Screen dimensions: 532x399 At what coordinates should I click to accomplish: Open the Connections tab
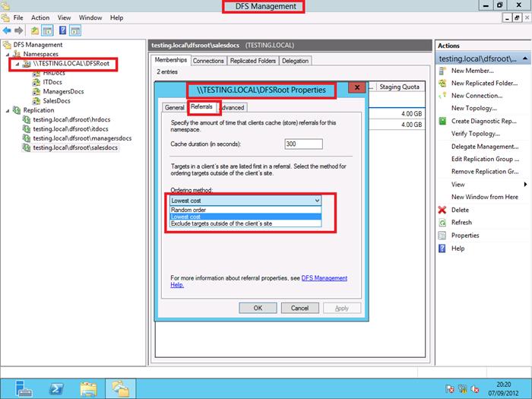pos(208,61)
